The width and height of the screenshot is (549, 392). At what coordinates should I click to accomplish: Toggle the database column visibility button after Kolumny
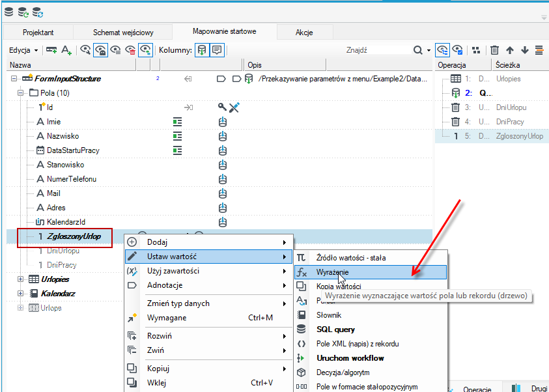tap(202, 50)
